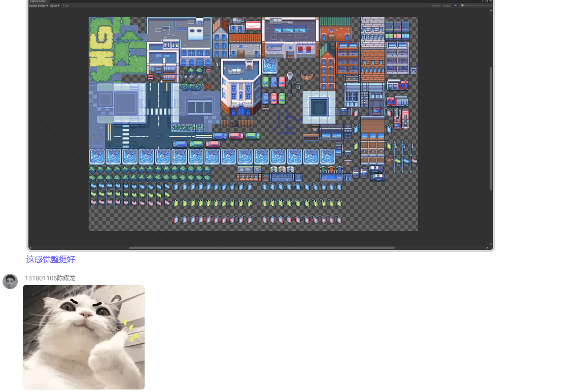The width and height of the screenshot is (586, 392).
Task: Click the Apply button
Action: pos(446,6)
